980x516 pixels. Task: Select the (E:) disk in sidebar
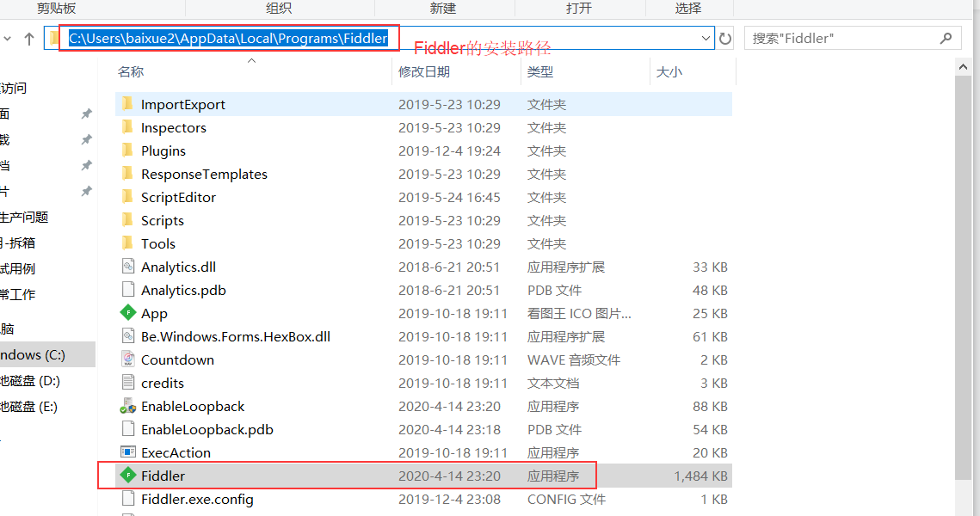click(28, 407)
